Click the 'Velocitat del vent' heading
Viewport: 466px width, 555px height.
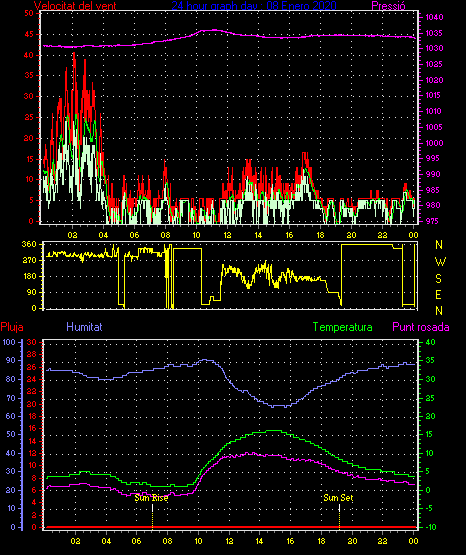point(75,6)
